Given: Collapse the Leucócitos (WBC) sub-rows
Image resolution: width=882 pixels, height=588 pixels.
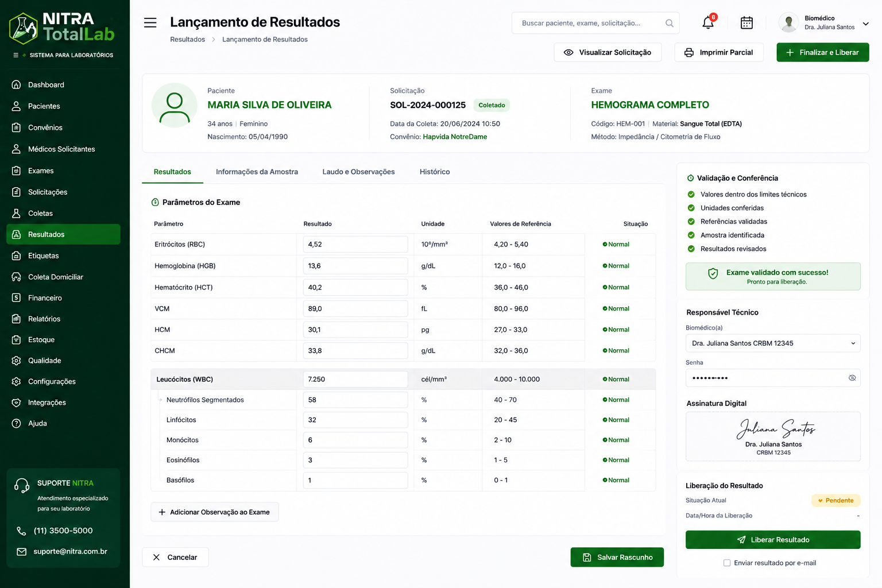Looking at the screenshot, I should click(160, 400).
